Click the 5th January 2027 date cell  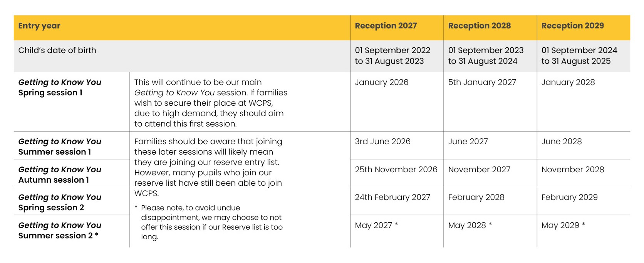click(490, 102)
